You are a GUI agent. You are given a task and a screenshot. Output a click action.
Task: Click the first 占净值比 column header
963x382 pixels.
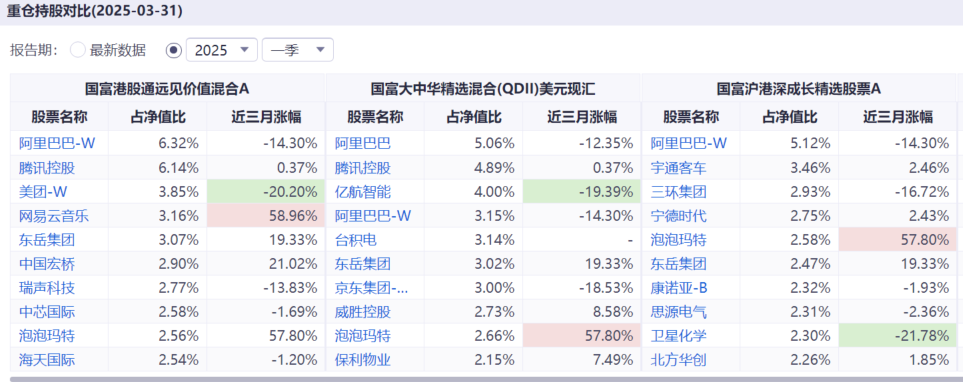click(158, 117)
